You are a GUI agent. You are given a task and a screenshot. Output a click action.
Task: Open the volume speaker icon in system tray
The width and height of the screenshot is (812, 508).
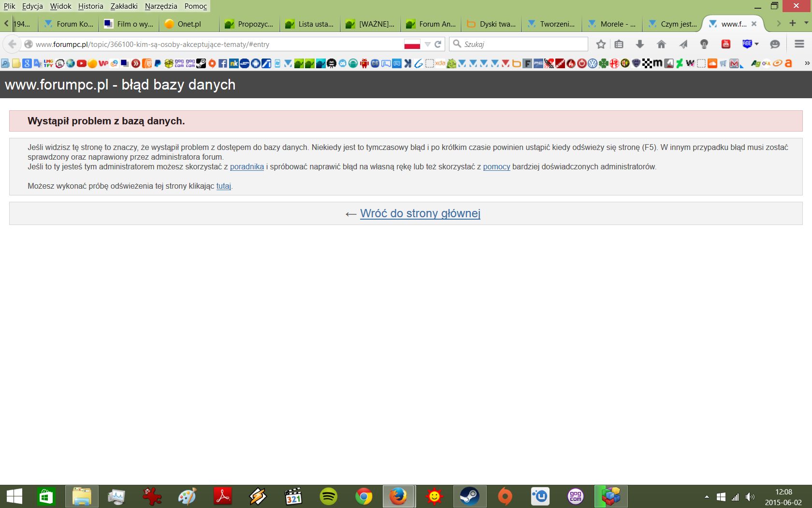click(x=750, y=497)
